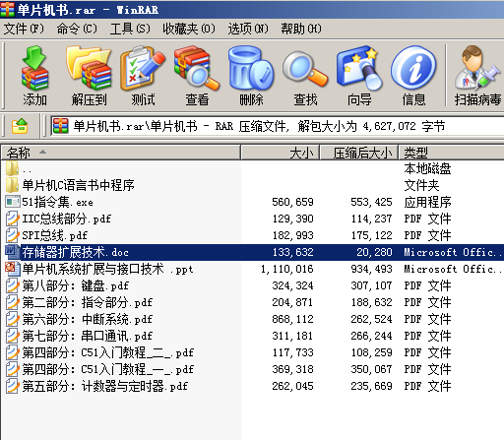Click the WinRAR icon in title bar

(x=7, y=9)
